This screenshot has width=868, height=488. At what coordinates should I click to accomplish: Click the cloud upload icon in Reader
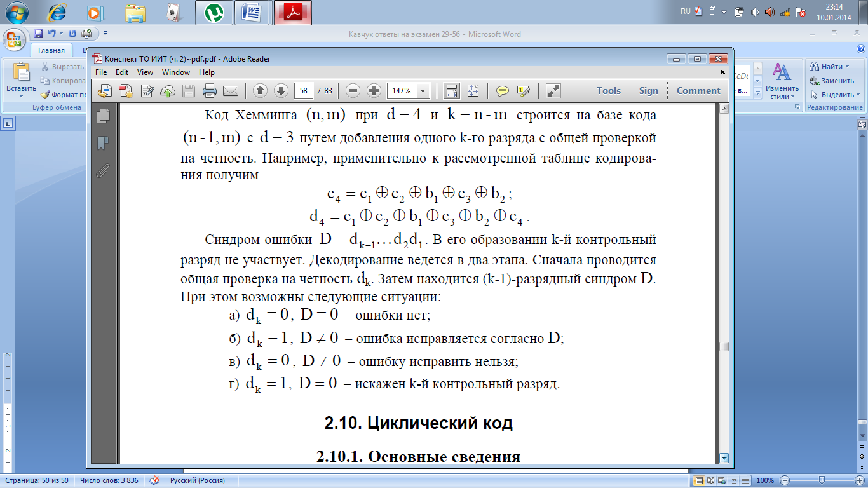168,91
